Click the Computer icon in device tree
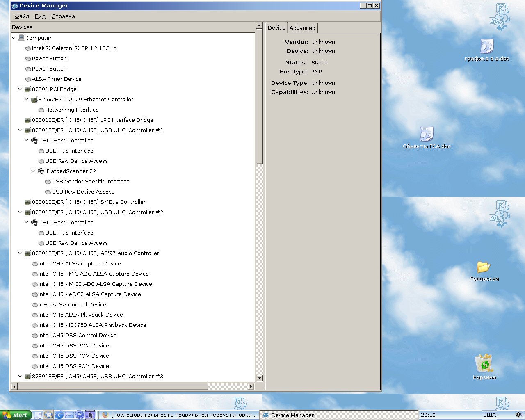 [x=21, y=38]
